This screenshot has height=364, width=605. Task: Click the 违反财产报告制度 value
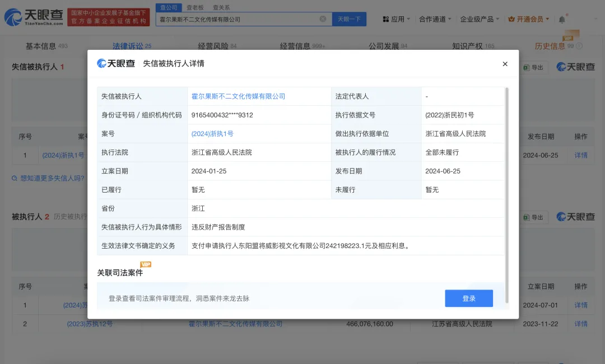tap(218, 227)
